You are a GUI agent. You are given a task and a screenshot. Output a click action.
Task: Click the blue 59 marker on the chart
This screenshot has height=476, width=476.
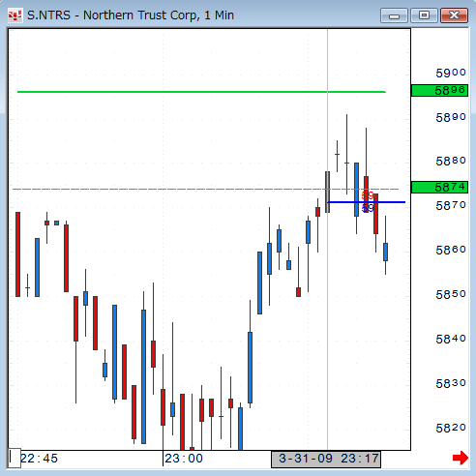368,208
